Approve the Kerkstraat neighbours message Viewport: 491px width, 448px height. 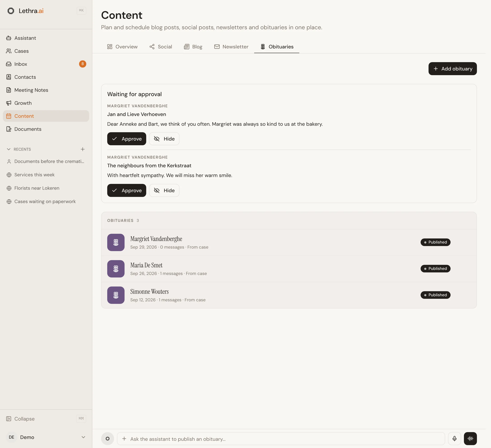pyautogui.click(x=127, y=190)
